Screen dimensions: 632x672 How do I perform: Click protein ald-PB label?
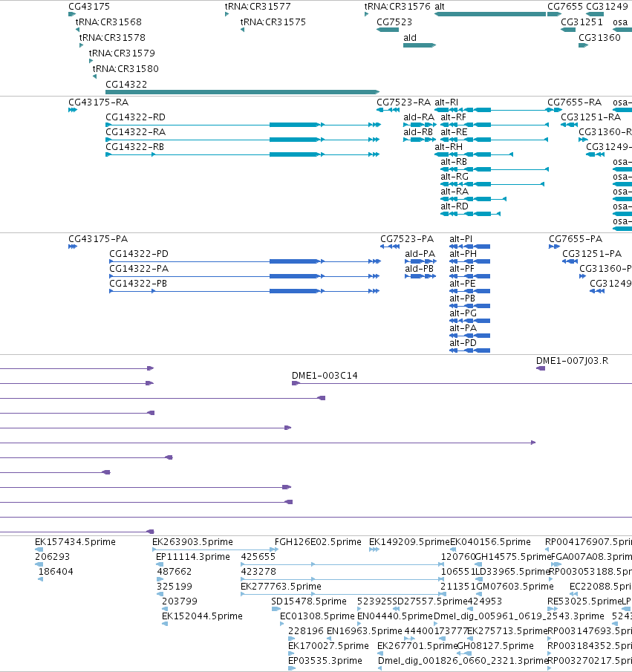(x=420, y=269)
